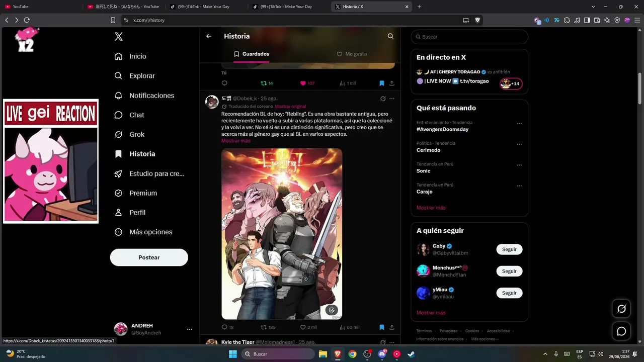Click Mostrar original translation link

pyautogui.click(x=290, y=107)
